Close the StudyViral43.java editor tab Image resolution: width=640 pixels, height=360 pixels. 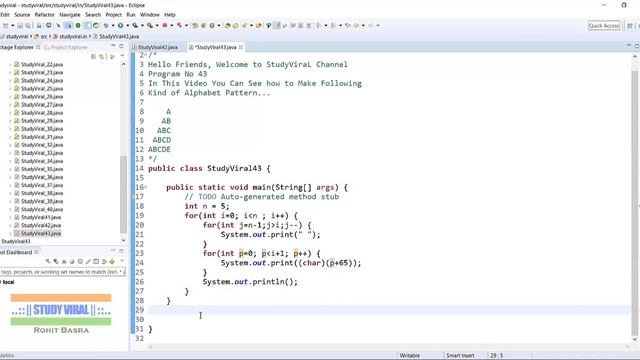[x=241, y=47]
